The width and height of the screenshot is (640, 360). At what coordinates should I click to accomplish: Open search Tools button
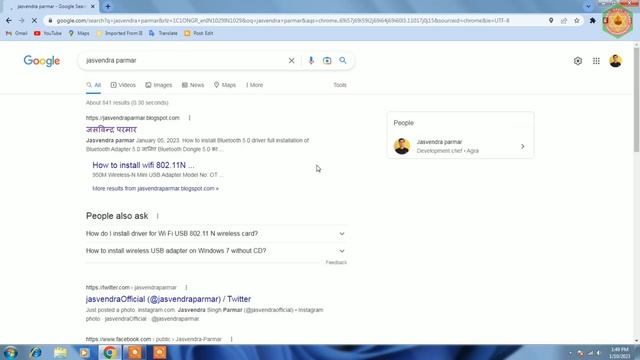[x=340, y=85]
